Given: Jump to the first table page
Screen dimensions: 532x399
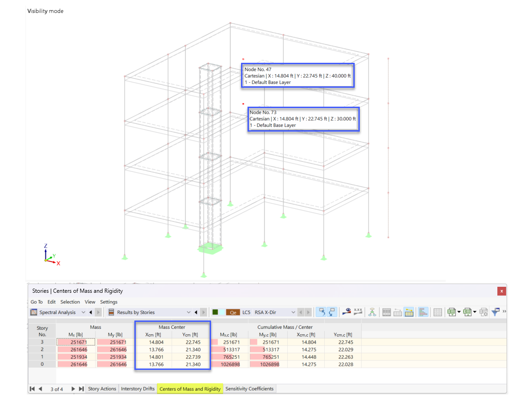Looking at the screenshot, I should pyautogui.click(x=32, y=389).
